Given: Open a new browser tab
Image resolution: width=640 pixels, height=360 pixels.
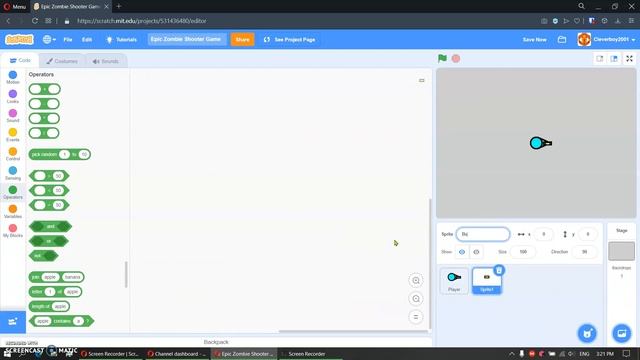Looking at the screenshot, I should point(119,6).
